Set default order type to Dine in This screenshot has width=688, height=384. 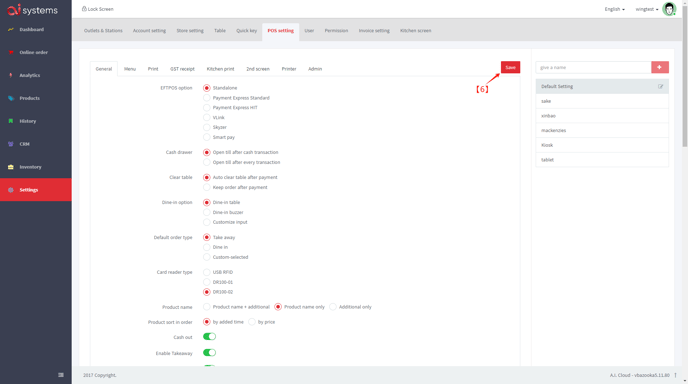[207, 247]
